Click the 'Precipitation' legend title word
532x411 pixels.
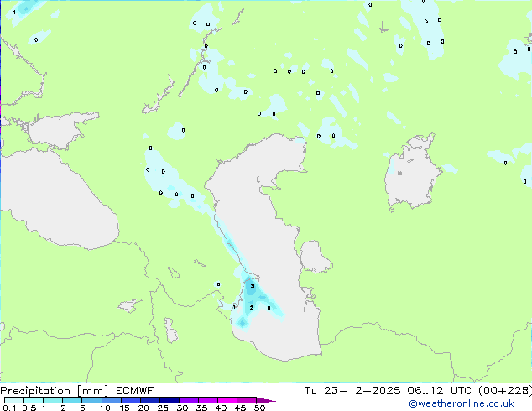point(35,391)
